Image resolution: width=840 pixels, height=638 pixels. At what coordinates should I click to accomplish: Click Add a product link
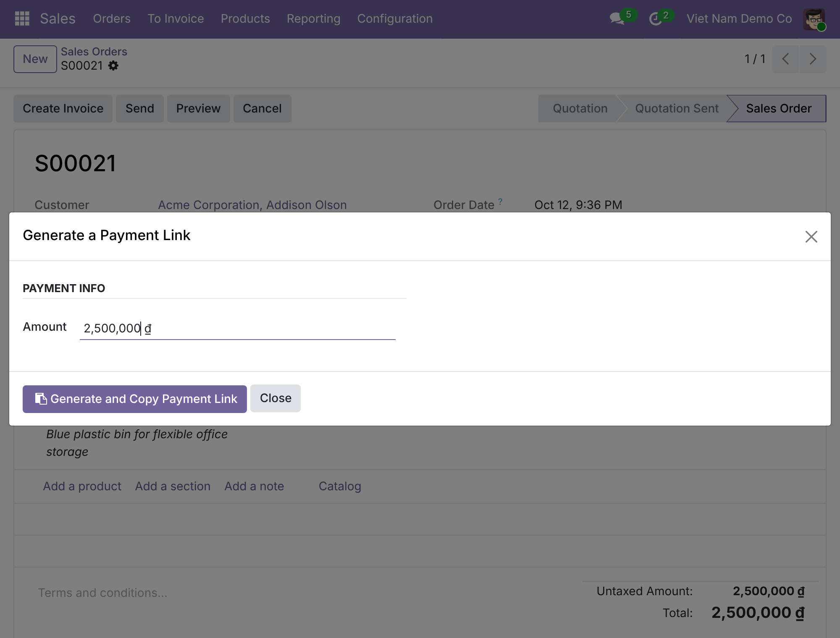[x=82, y=486]
